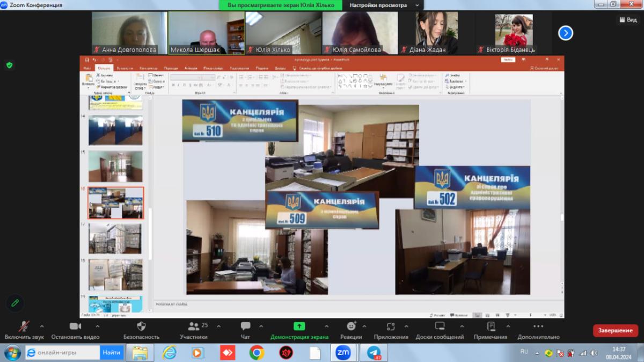The image size is (644, 362).
Task: Select Юлія Самойлова video tile
Action: (x=360, y=33)
